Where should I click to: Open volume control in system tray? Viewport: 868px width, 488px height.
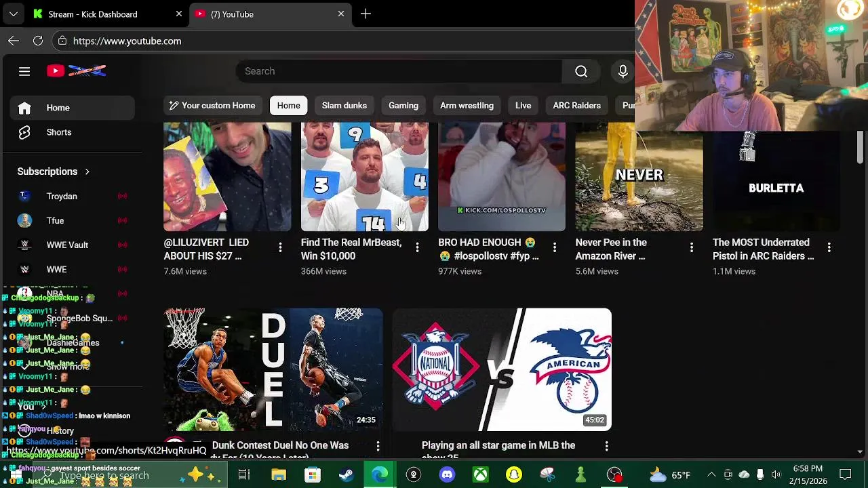[776, 475]
